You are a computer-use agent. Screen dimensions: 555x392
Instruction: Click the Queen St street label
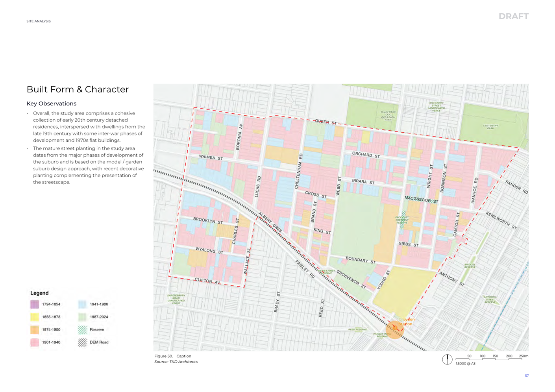(x=326, y=122)
